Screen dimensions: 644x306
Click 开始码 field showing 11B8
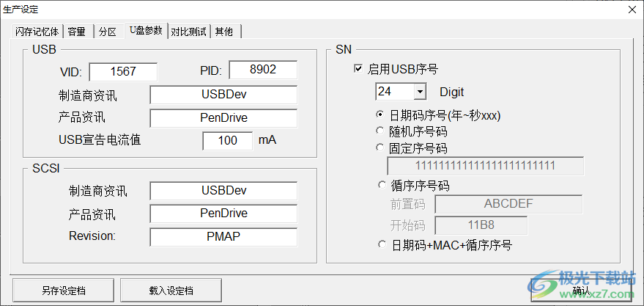pyautogui.click(x=481, y=226)
